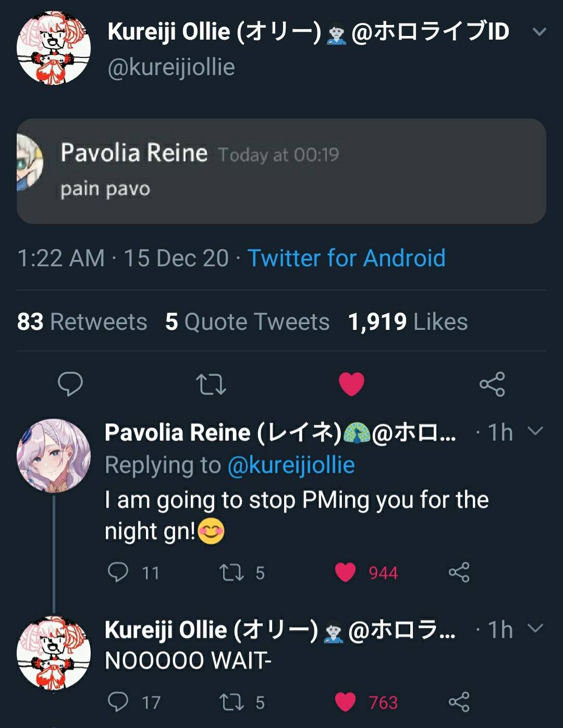Expand options for Pavolia Reine's reply
The image size is (563, 728).
point(535,431)
